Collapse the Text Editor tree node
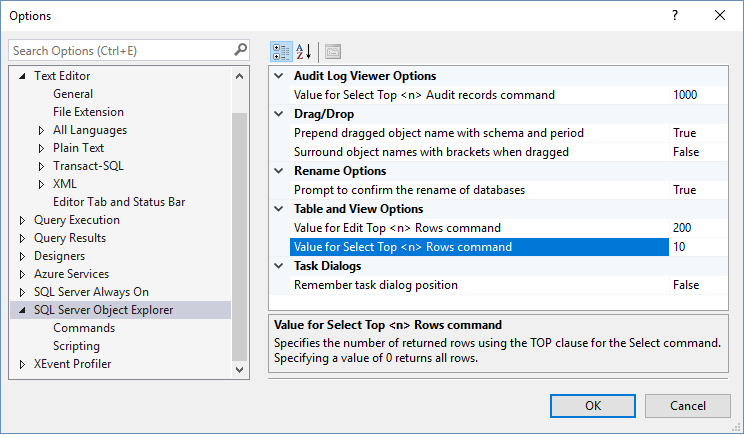The height and width of the screenshot is (435, 744). [x=23, y=76]
